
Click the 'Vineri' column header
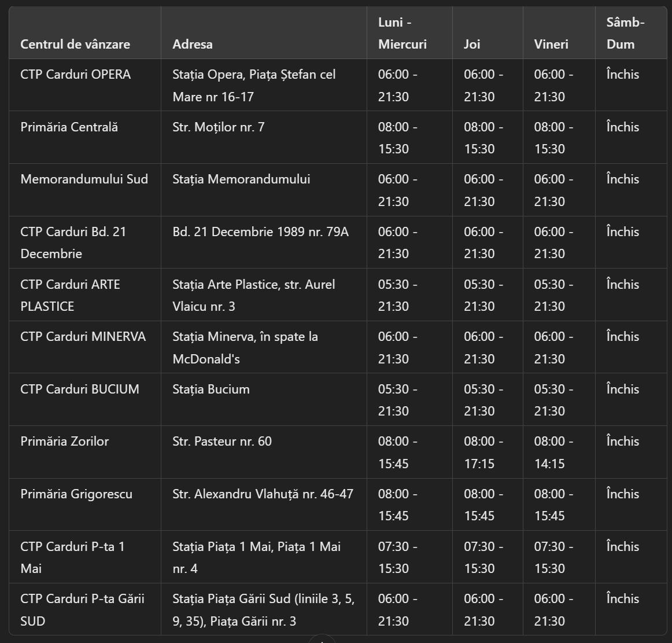[551, 45]
